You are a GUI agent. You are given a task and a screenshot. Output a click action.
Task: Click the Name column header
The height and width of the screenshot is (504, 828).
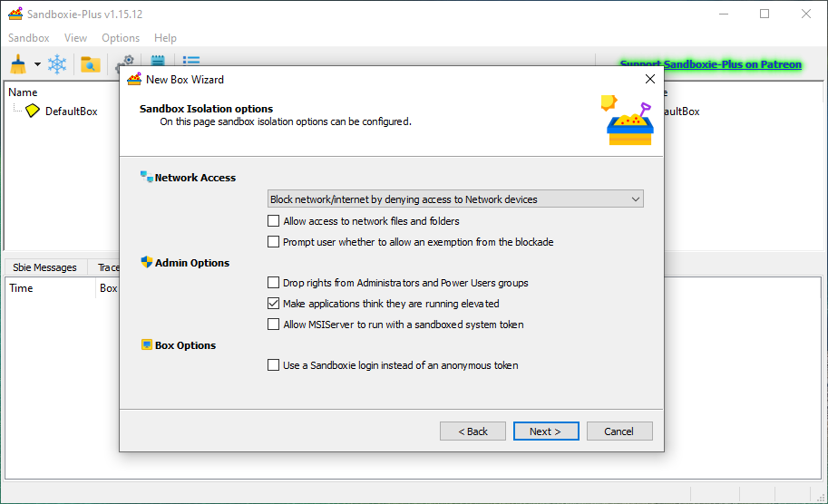tap(23, 92)
